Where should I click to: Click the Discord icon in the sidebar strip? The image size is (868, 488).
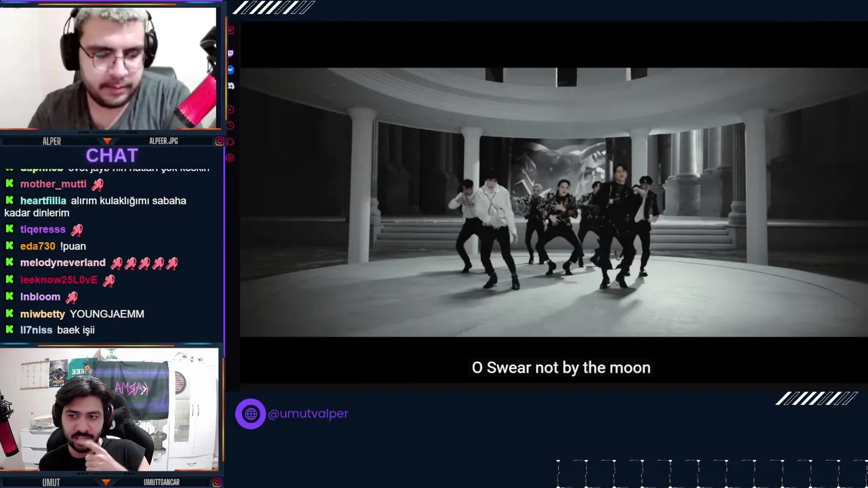pyautogui.click(x=231, y=86)
